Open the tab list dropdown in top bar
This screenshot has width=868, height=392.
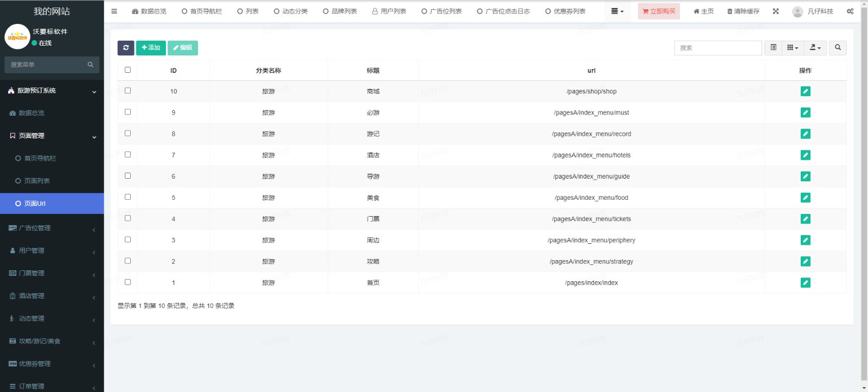point(617,11)
